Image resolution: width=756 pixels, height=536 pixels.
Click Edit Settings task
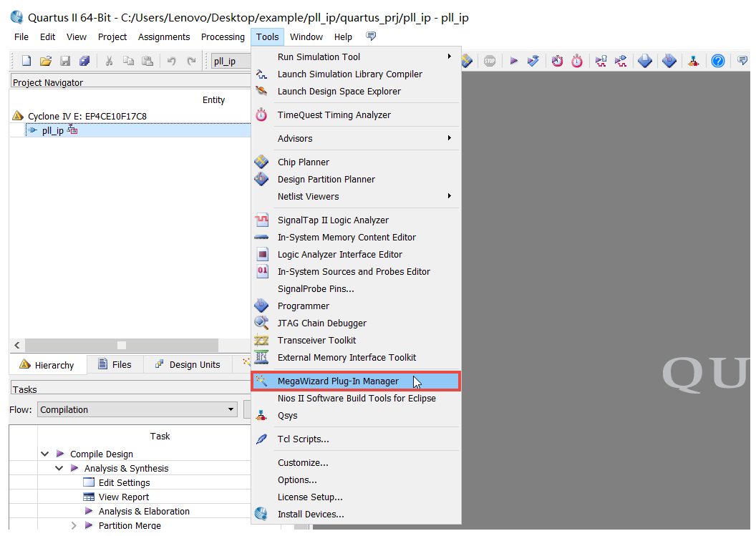tap(124, 483)
